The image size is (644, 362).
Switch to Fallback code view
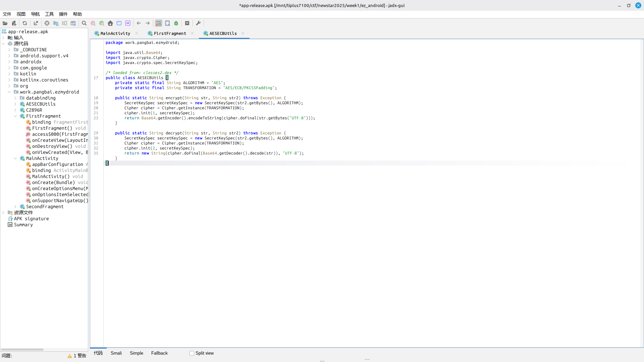click(159, 353)
